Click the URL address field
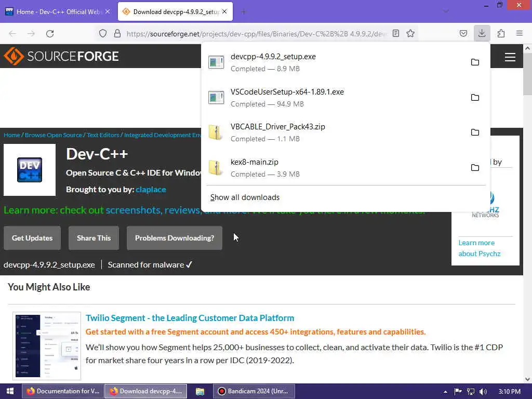 coord(256,34)
